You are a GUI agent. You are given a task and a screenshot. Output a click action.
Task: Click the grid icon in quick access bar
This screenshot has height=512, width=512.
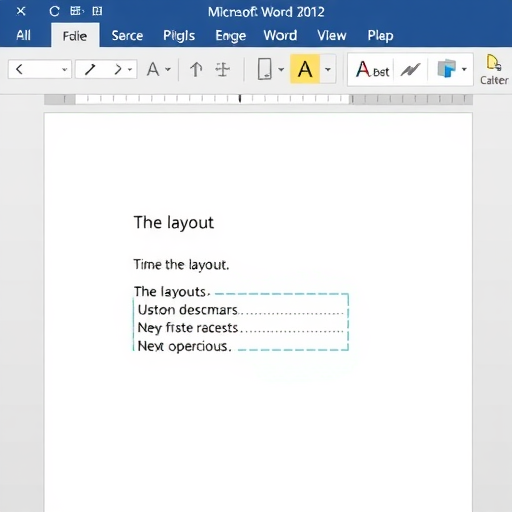coord(76,11)
